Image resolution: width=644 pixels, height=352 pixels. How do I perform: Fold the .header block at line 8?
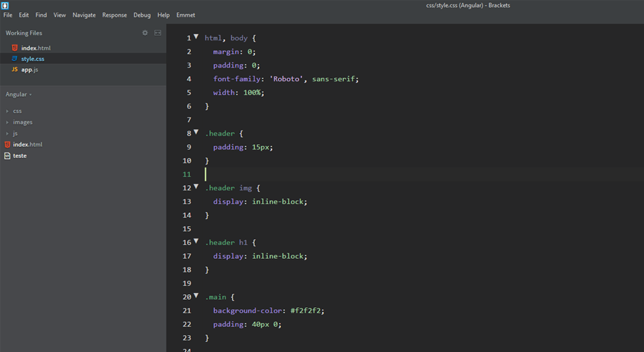click(x=196, y=132)
